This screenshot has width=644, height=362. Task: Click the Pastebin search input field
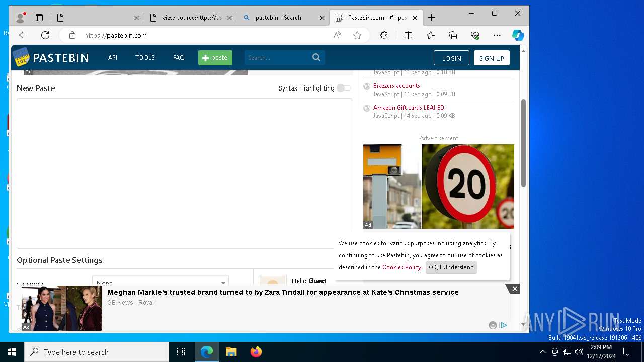point(278,58)
